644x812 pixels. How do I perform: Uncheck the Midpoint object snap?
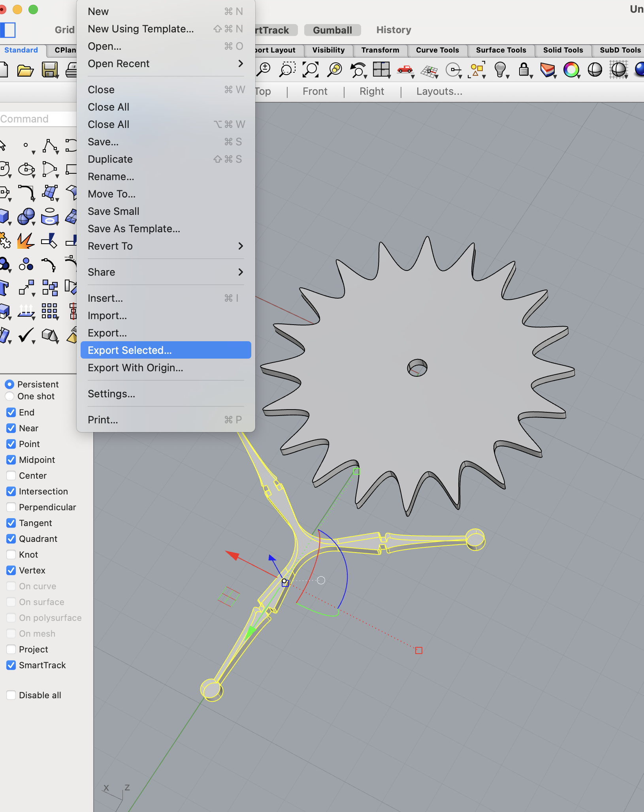click(x=11, y=460)
